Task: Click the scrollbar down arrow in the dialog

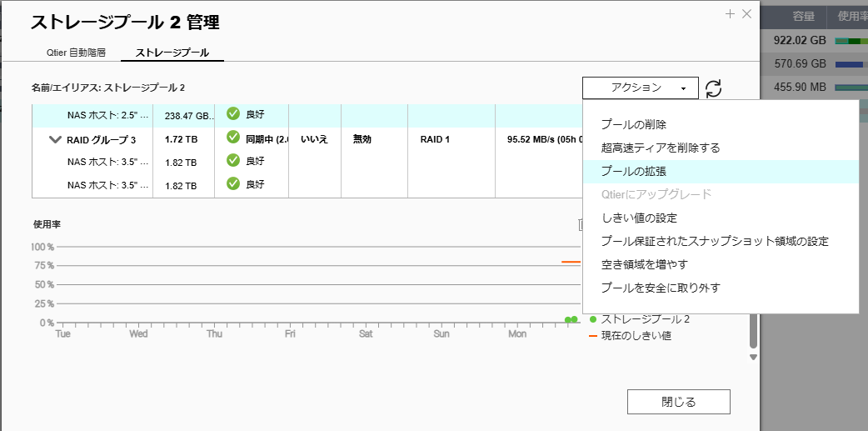Action: (x=753, y=357)
